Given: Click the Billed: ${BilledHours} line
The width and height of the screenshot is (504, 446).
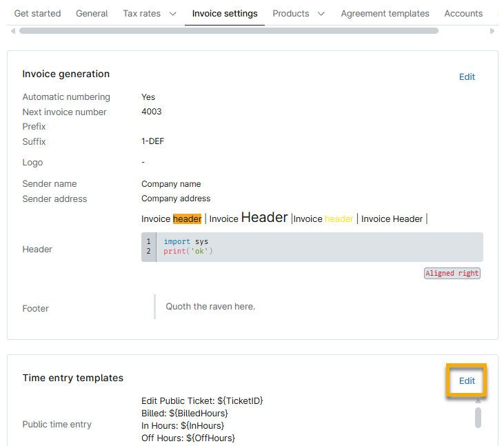Looking at the screenshot, I should 185,413.
